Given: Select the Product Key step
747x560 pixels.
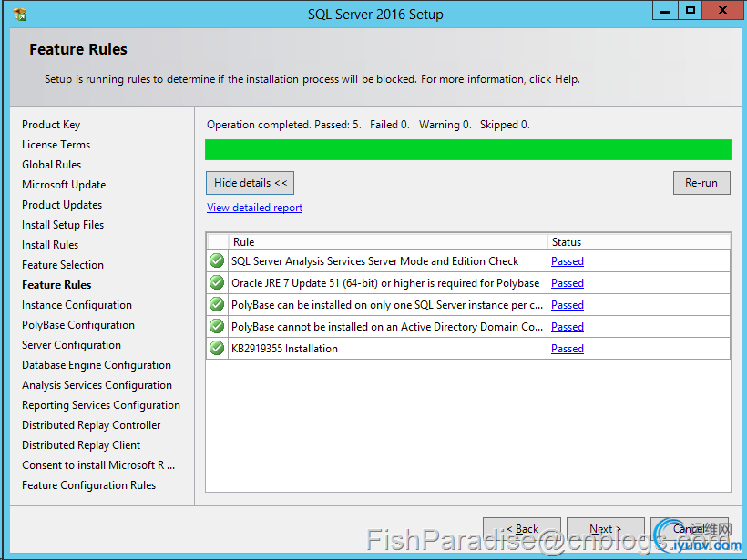Looking at the screenshot, I should (x=51, y=125).
